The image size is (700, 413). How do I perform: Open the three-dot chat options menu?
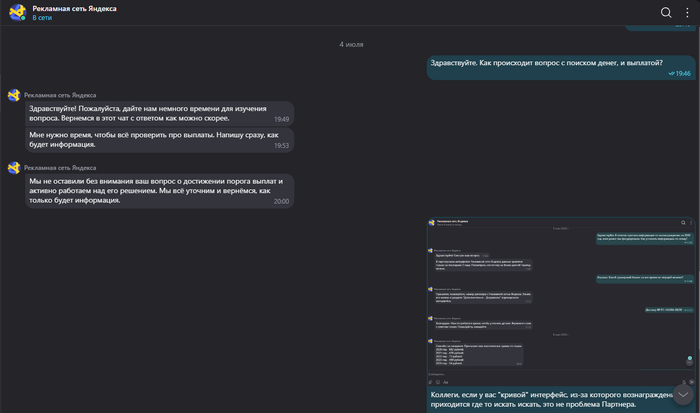687,13
